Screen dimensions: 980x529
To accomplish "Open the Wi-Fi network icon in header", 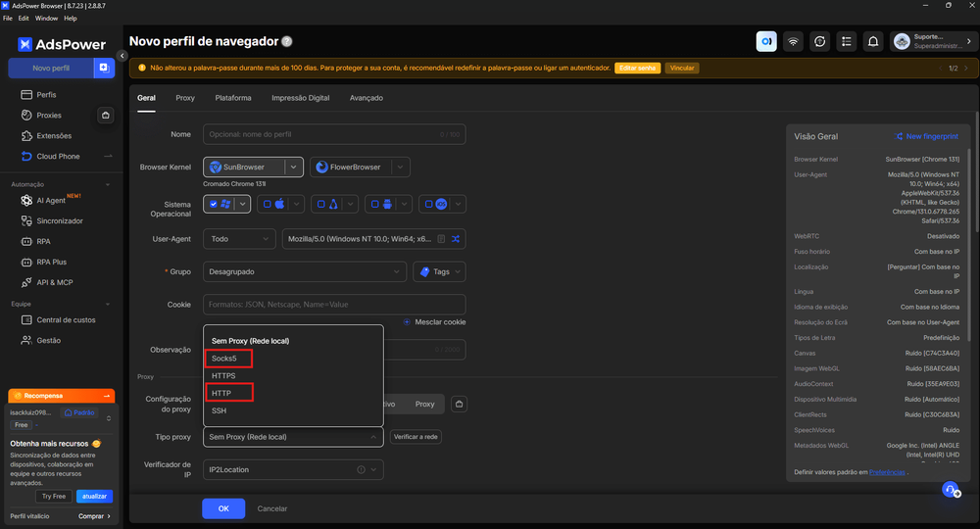I will click(x=793, y=42).
